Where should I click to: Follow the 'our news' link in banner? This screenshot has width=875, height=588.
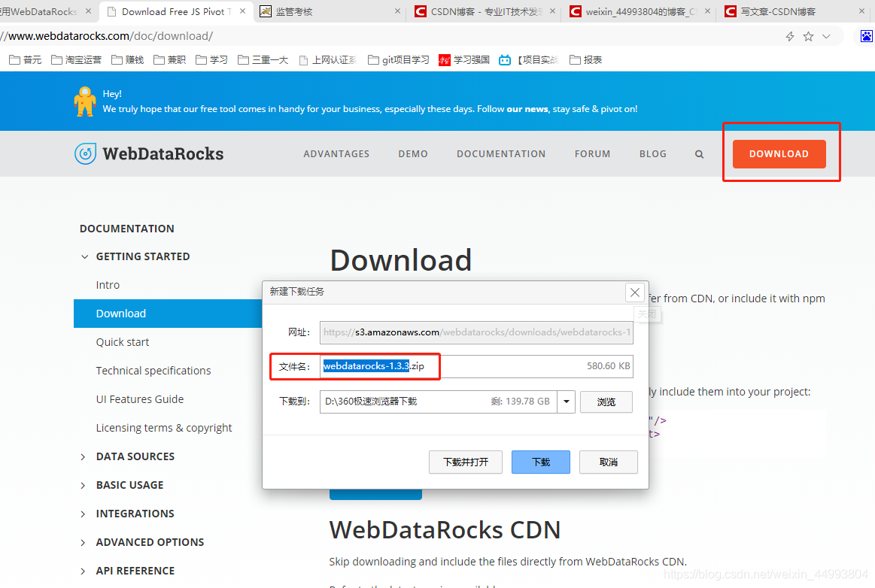coord(527,109)
